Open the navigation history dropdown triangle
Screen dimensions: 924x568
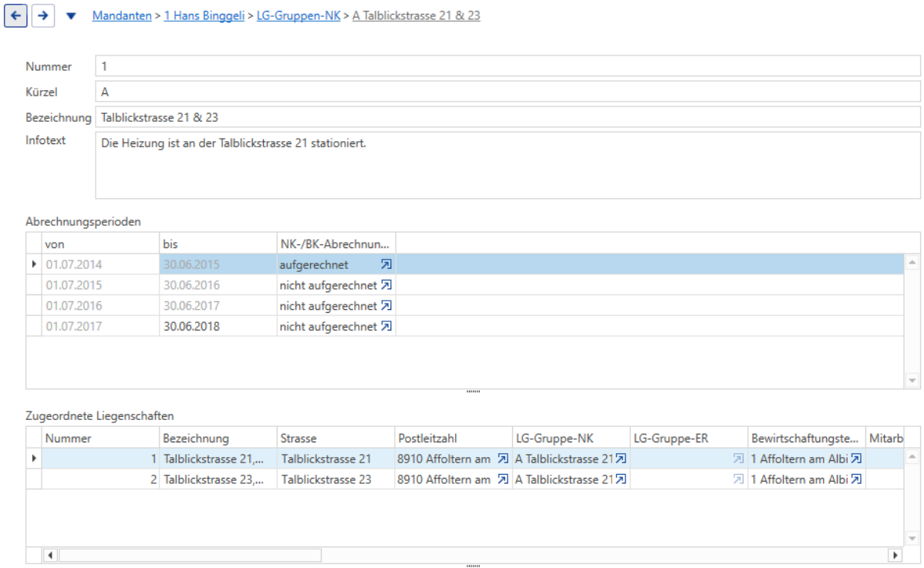71,16
